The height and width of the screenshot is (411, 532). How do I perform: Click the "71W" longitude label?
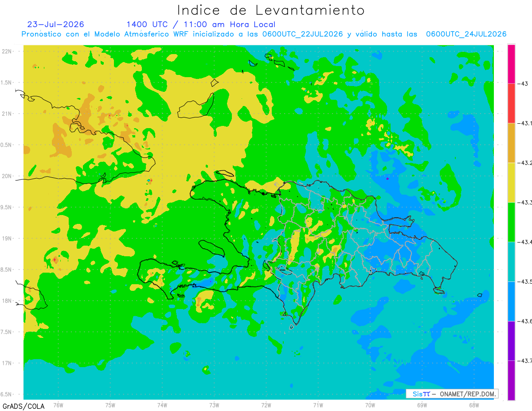pos(318,405)
